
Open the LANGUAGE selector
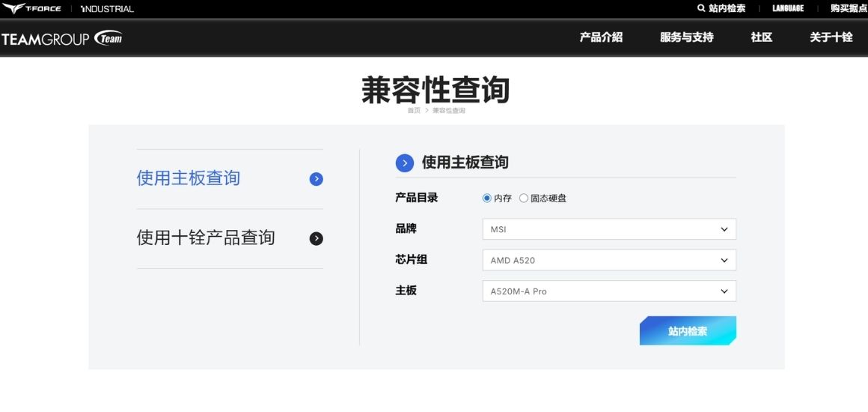[788, 8]
